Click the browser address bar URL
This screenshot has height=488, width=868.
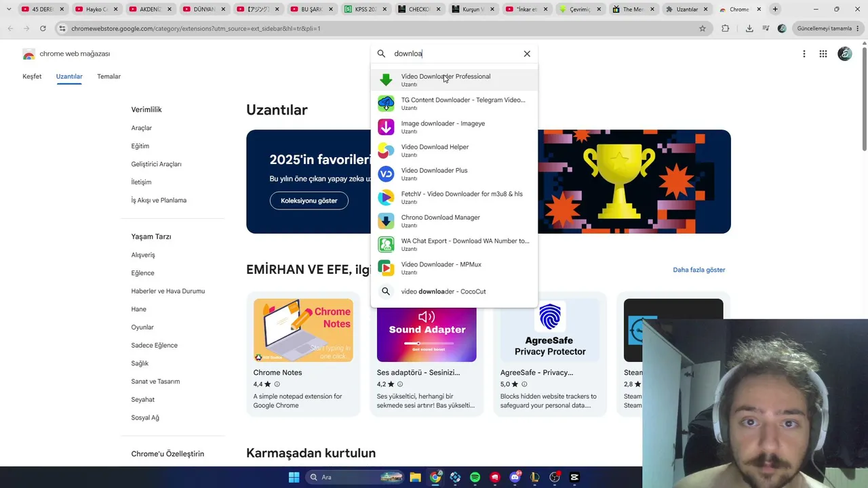pos(195,28)
